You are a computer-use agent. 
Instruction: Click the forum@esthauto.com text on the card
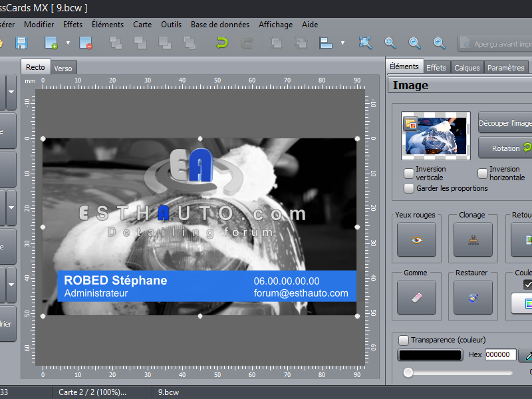[x=301, y=293]
